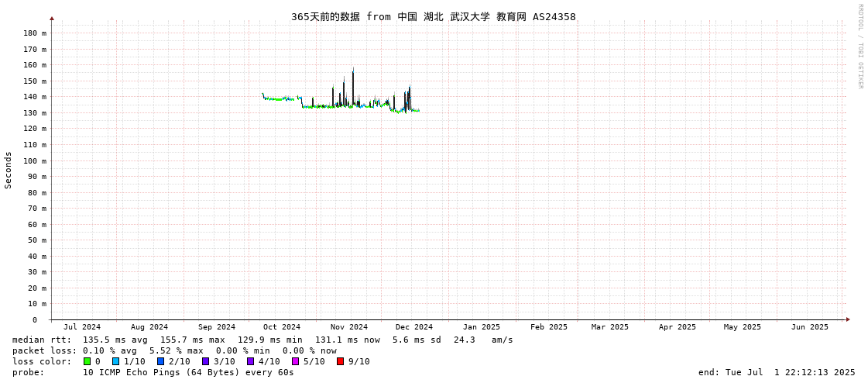This screenshot has width=868, height=383.
Task: Click the Sep 2024 x-axis label
Action: (217, 327)
